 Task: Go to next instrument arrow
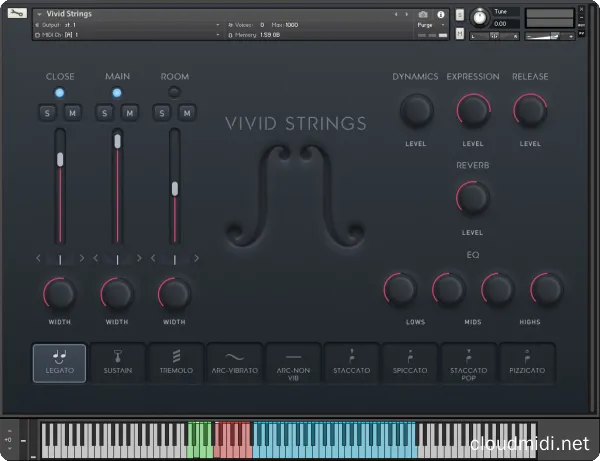coord(406,15)
